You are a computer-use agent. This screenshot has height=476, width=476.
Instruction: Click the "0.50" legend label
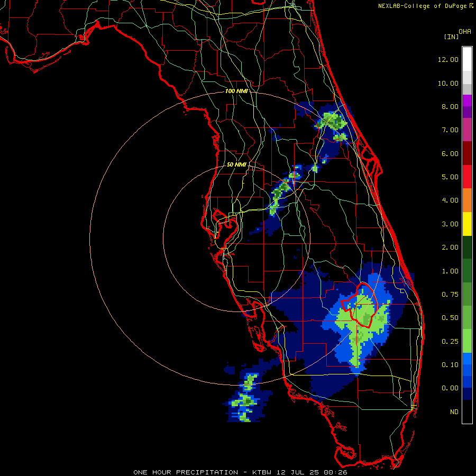point(450,318)
